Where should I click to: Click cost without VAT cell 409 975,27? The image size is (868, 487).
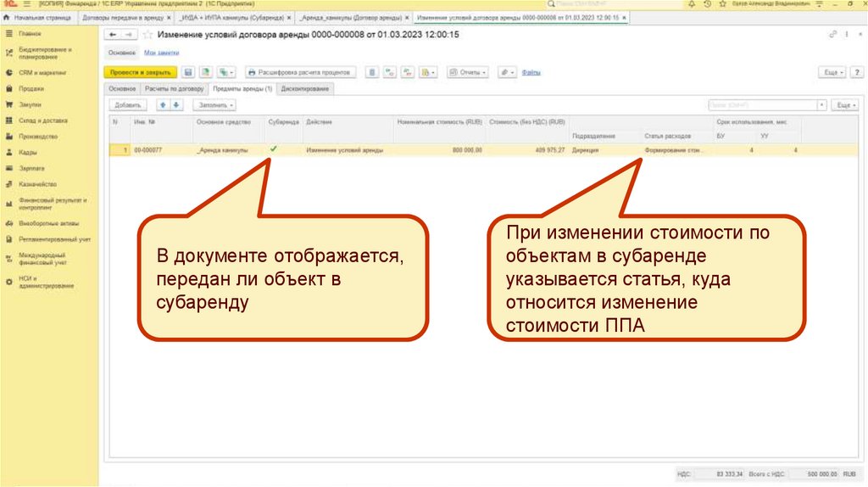527,150
